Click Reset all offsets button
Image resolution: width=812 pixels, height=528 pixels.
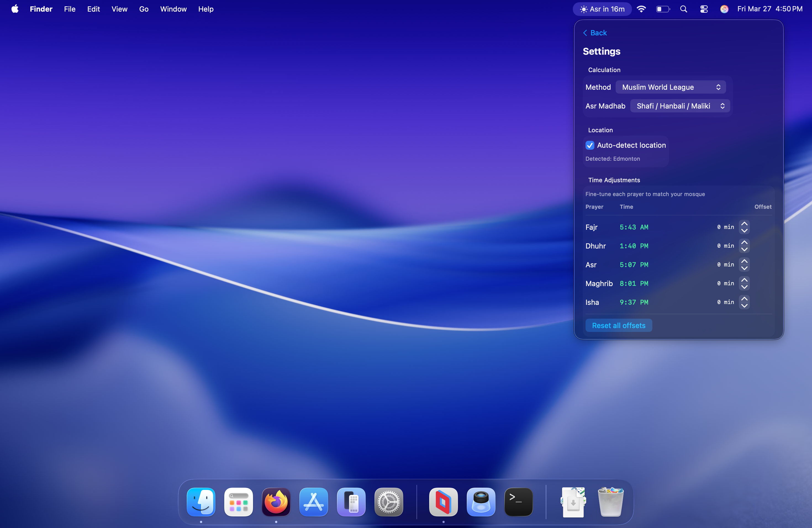click(619, 325)
